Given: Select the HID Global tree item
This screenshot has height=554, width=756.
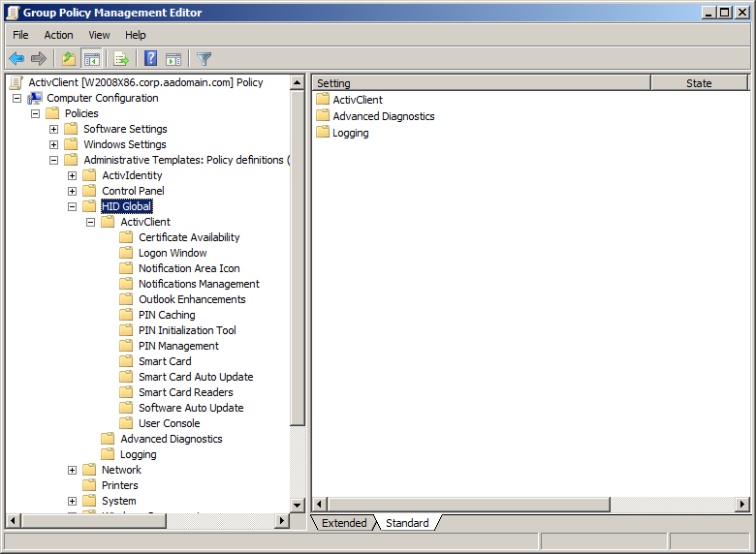Looking at the screenshot, I should point(126,206).
